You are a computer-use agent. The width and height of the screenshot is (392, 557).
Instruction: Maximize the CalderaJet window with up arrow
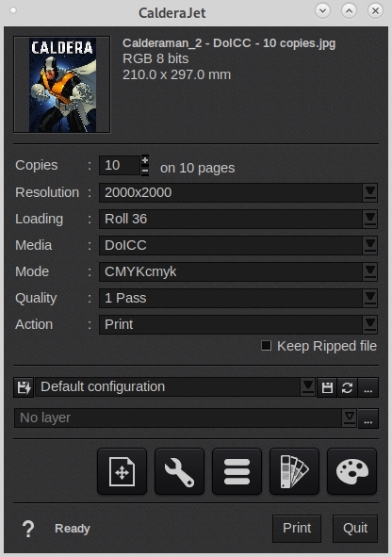click(x=349, y=11)
